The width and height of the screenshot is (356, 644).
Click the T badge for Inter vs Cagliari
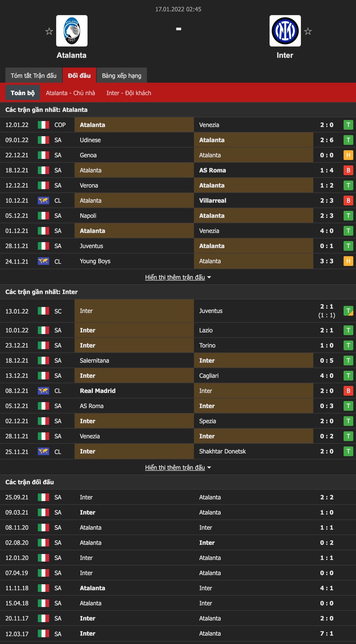pos(348,376)
